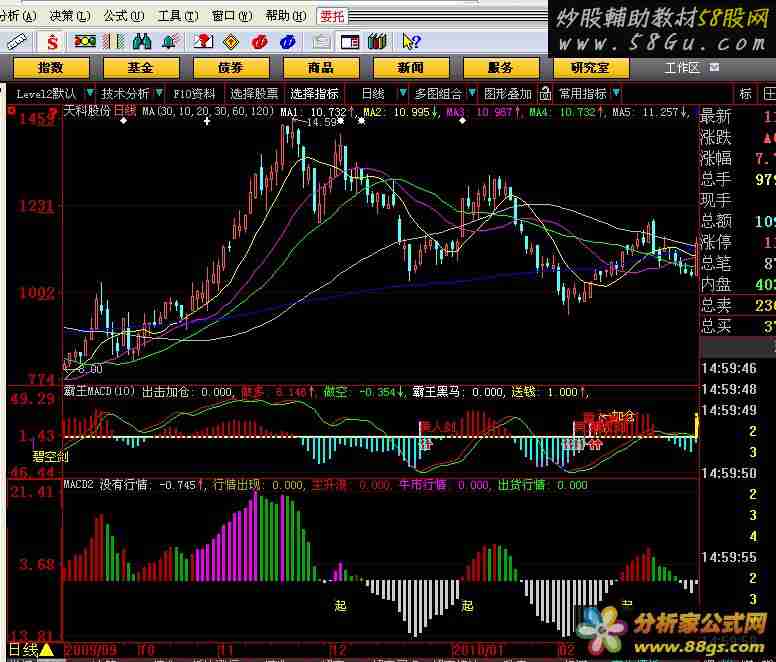Open the 帮助(H) menu
Viewport: 776px width, 662px height.
tap(286, 16)
